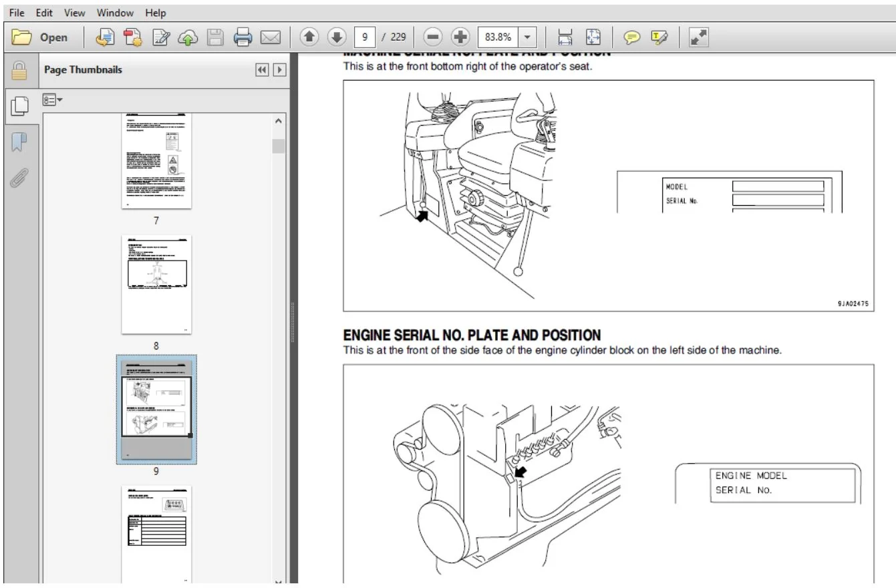Open the thumbnails options dropdown menu
The image size is (896, 588).
(x=53, y=100)
